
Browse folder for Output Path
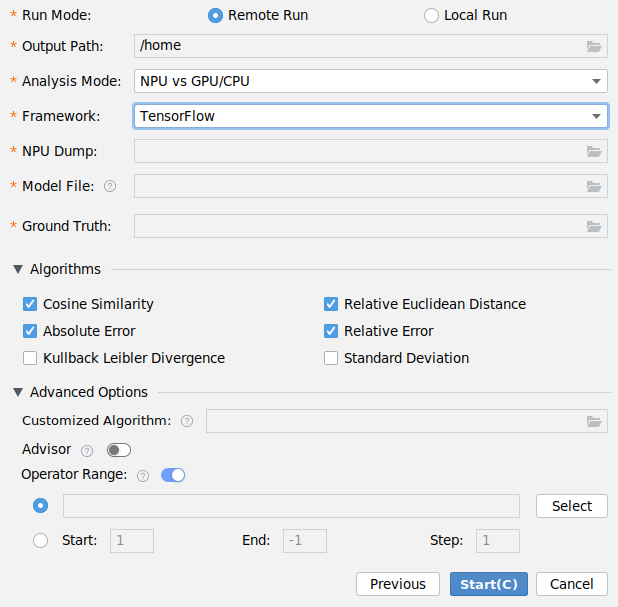[594, 46]
